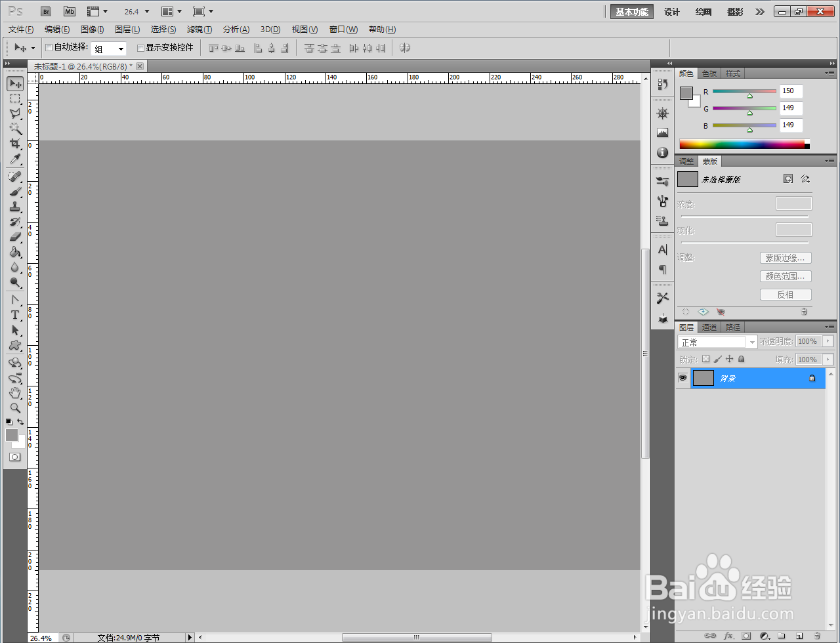Screen dimensions: 840x643
Task: Open the 正常 blend mode dropdown
Action: coord(717,342)
